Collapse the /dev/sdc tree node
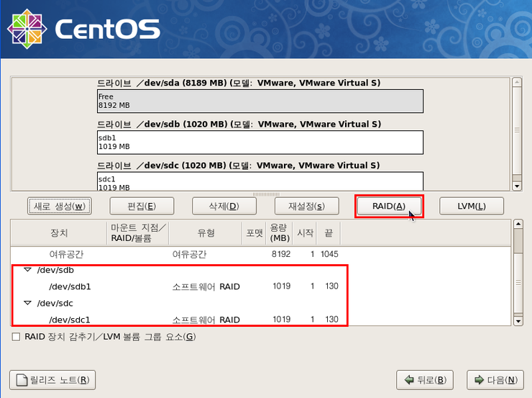Image resolution: width=532 pixels, height=398 pixels. tap(28, 303)
